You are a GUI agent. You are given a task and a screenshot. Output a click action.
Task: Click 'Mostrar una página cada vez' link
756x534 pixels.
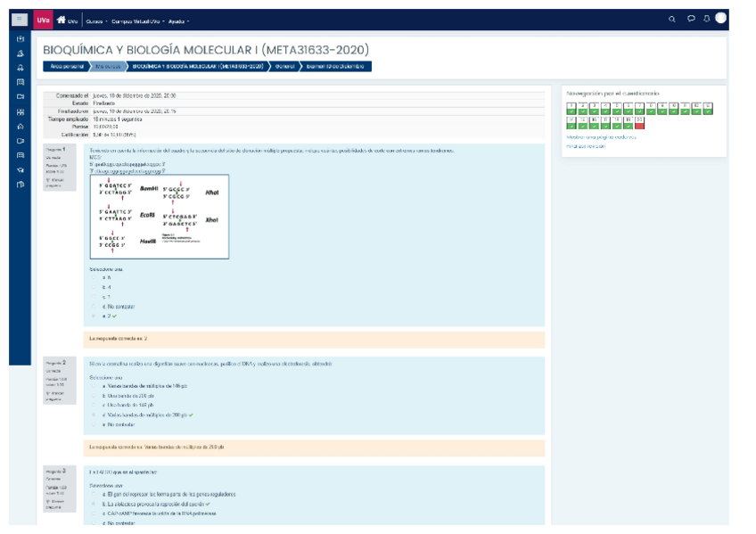coord(601,137)
